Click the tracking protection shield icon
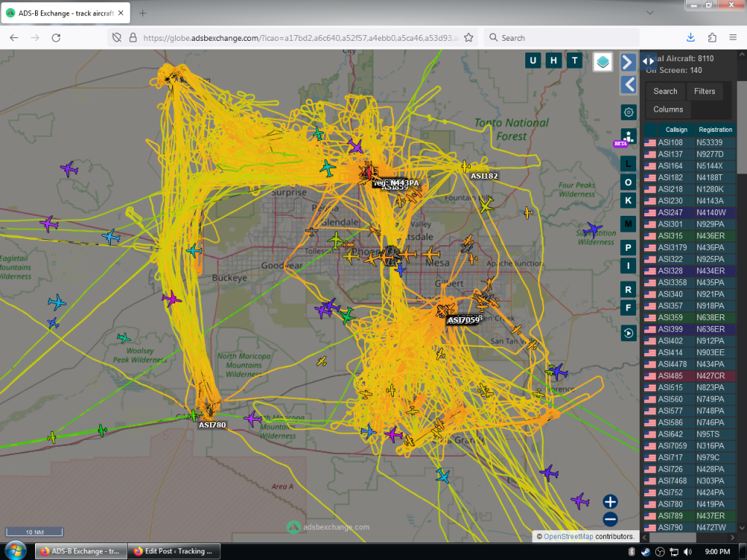This screenshot has width=747, height=560. 117,38
